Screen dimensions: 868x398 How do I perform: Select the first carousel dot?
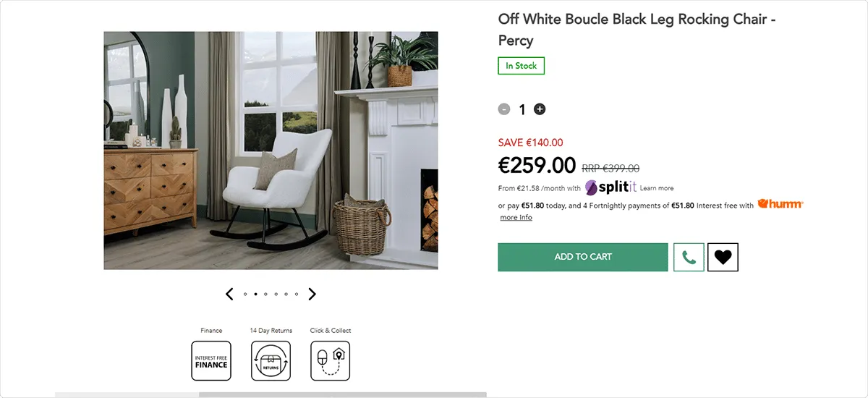click(x=245, y=295)
